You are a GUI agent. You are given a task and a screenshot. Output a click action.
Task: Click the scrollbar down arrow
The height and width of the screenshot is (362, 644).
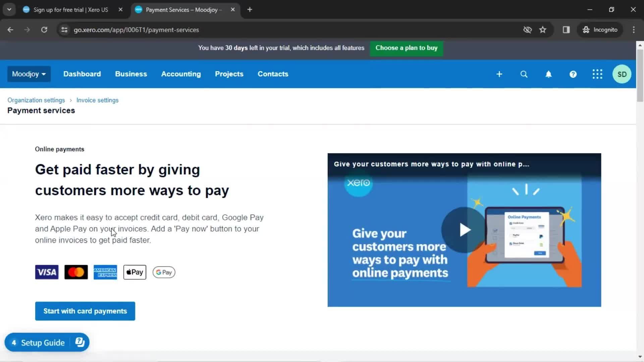[640, 357]
